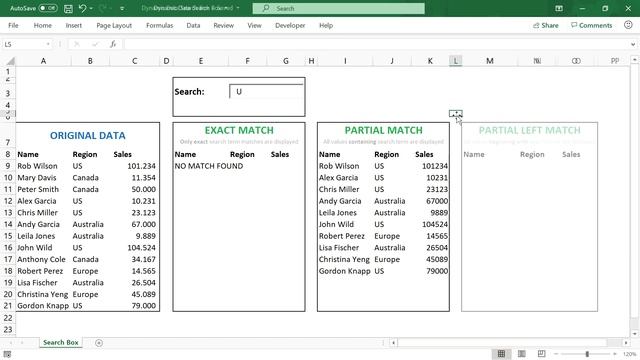
Task: Click the Search input box containing U
Action: (x=267, y=91)
